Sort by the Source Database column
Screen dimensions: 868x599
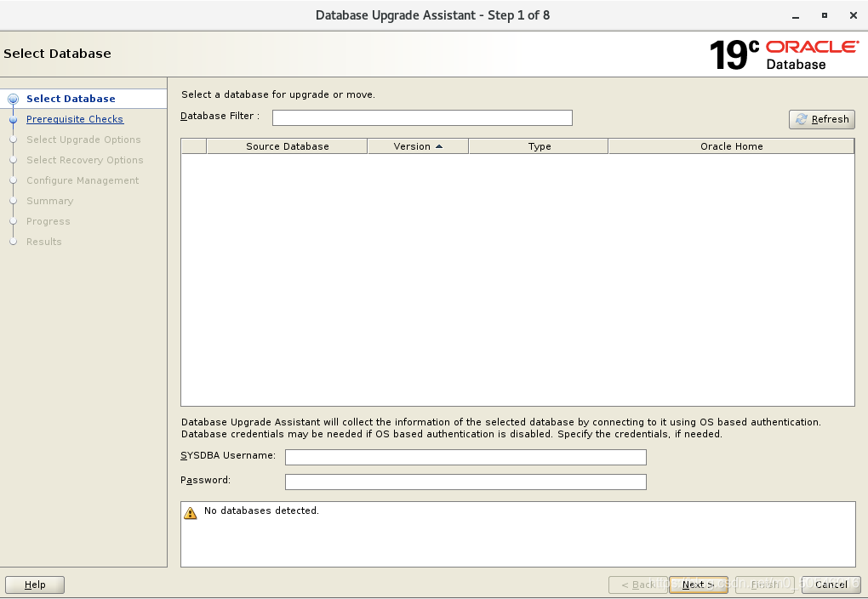pos(287,146)
